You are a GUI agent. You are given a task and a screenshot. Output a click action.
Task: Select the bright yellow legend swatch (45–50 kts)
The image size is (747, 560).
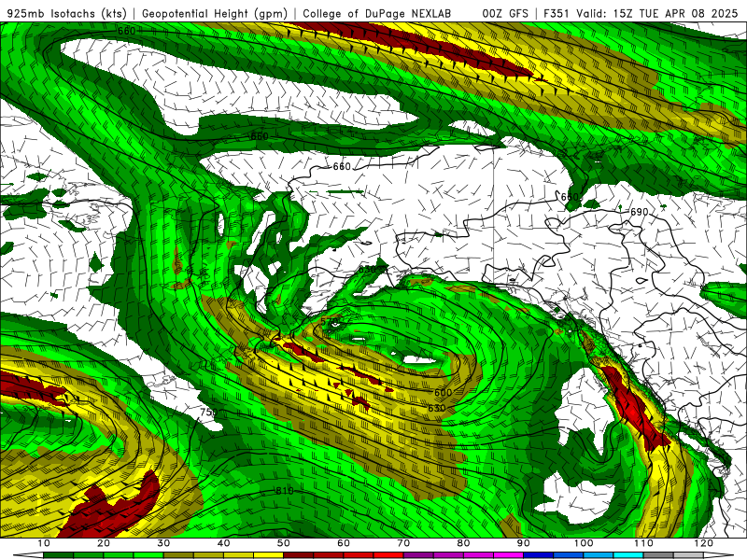point(268,555)
